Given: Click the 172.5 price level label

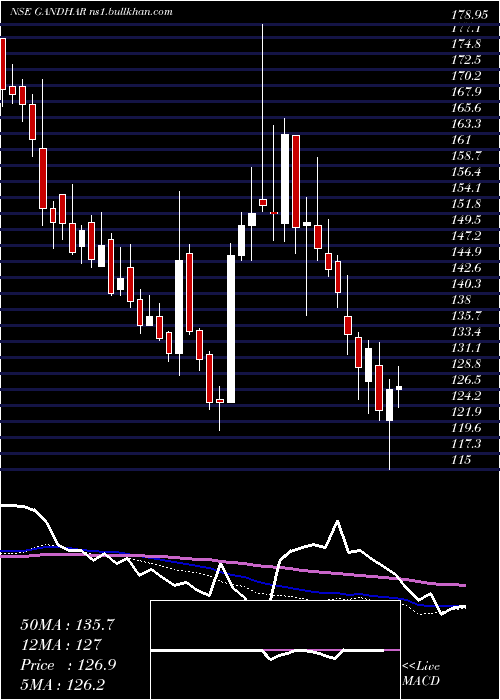Looking at the screenshot, I should 467,60.
